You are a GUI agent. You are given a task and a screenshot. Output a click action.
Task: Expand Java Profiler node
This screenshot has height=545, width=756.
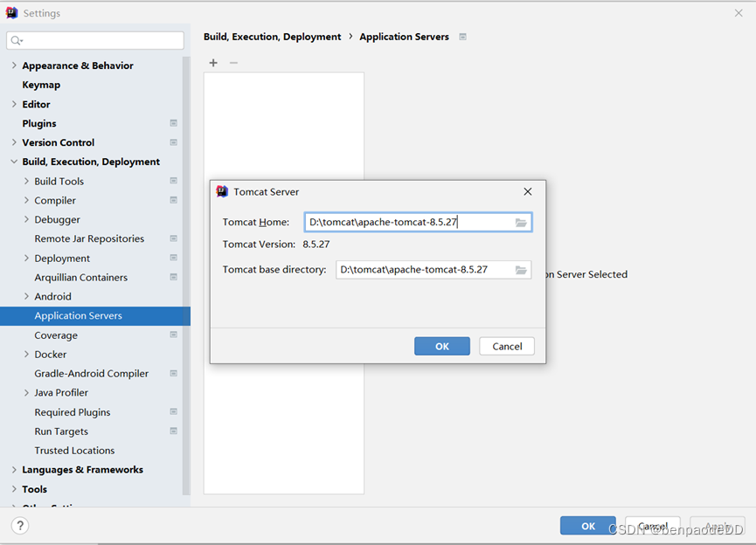pyautogui.click(x=26, y=393)
